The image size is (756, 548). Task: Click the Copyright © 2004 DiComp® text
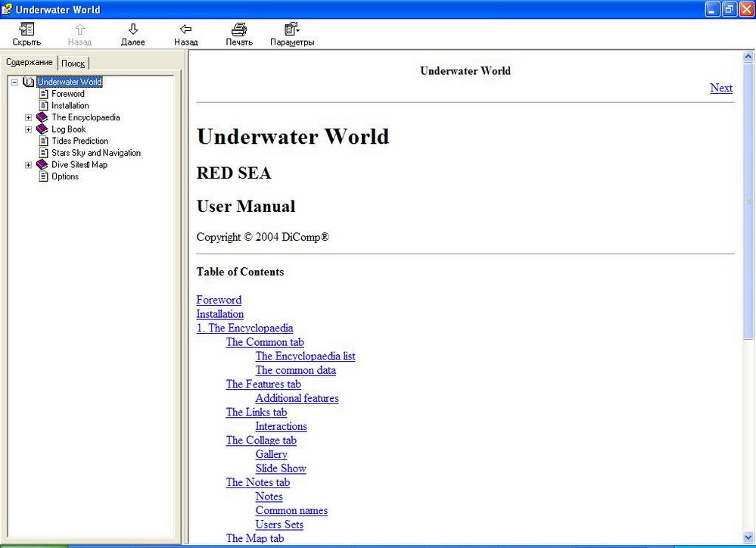(x=263, y=237)
